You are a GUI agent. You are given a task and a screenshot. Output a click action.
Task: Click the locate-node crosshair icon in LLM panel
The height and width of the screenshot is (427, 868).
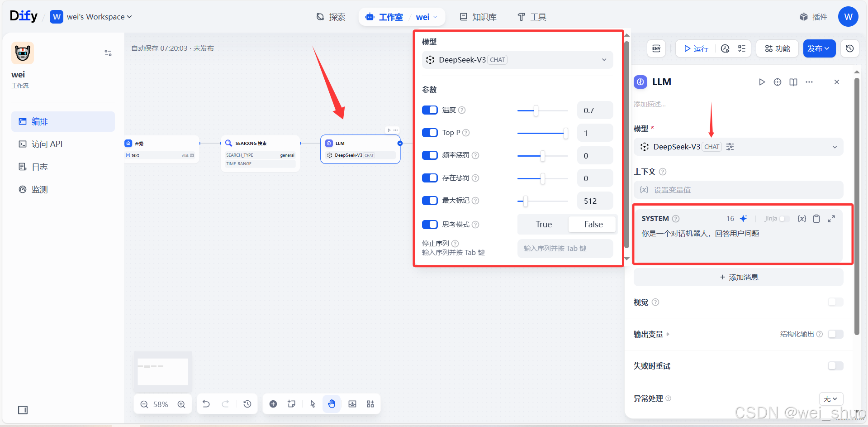pos(778,82)
